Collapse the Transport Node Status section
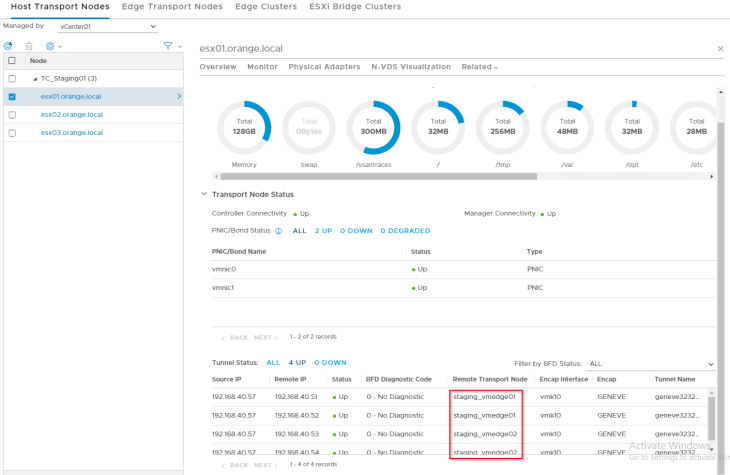 (205, 194)
